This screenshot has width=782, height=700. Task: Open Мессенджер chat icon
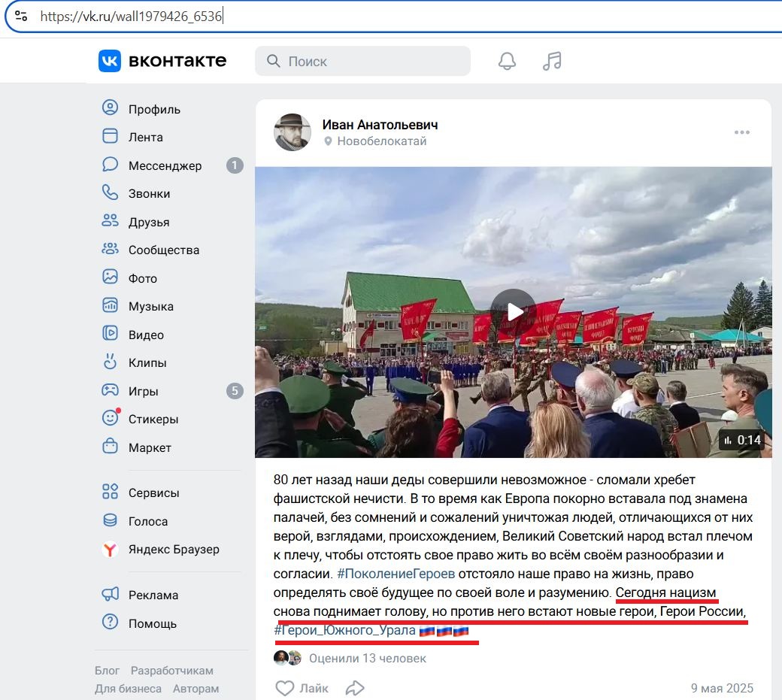111,165
